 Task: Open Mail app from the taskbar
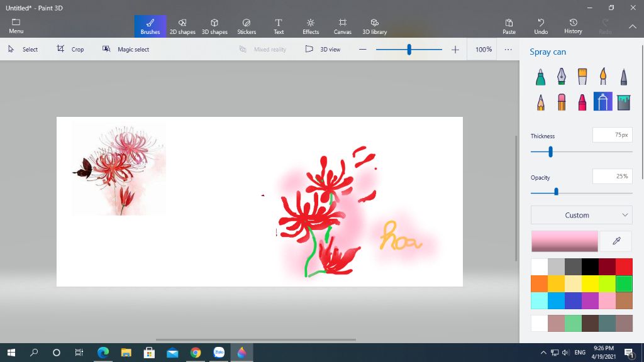(x=172, y=353)
